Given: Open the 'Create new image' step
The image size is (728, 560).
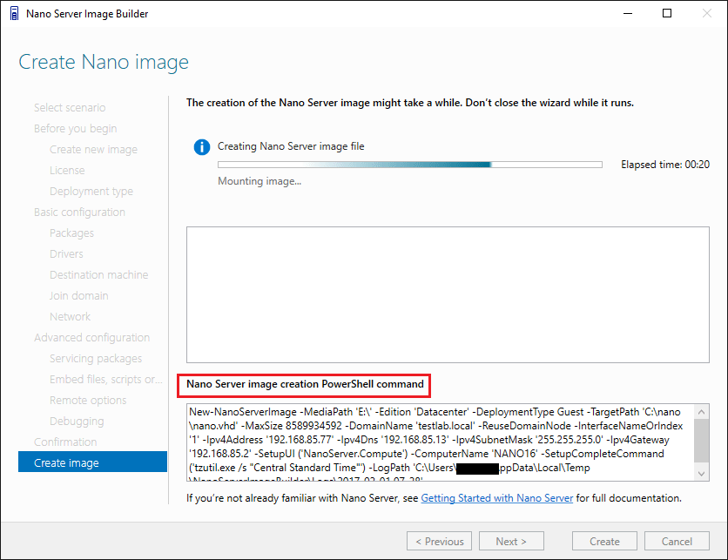Looking at the screenshot, I should pos(93,150).
